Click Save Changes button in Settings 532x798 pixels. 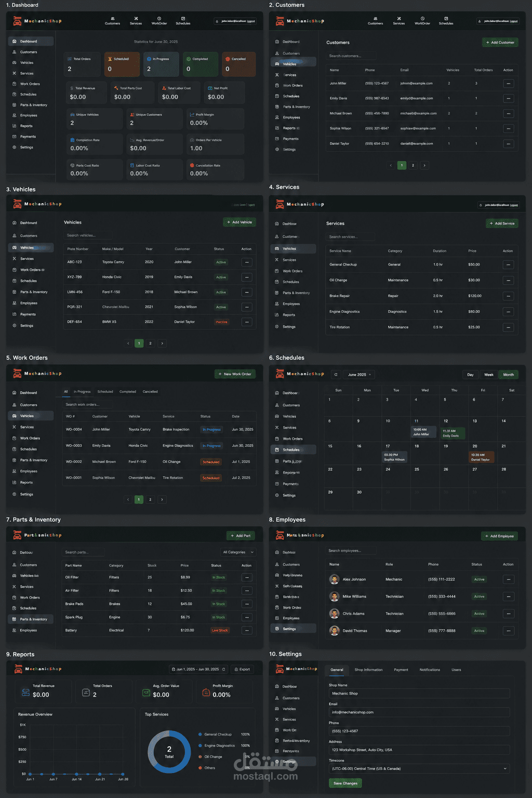pos(345,783)
